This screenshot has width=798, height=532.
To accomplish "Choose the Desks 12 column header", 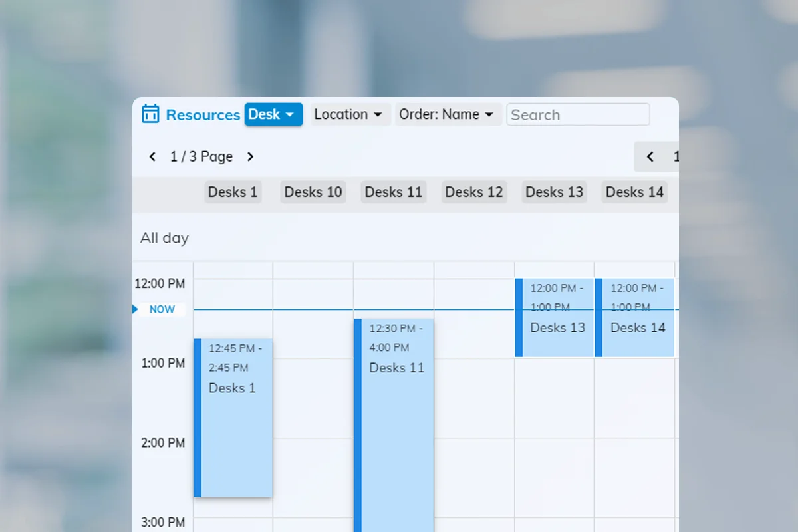I will 474,192.
